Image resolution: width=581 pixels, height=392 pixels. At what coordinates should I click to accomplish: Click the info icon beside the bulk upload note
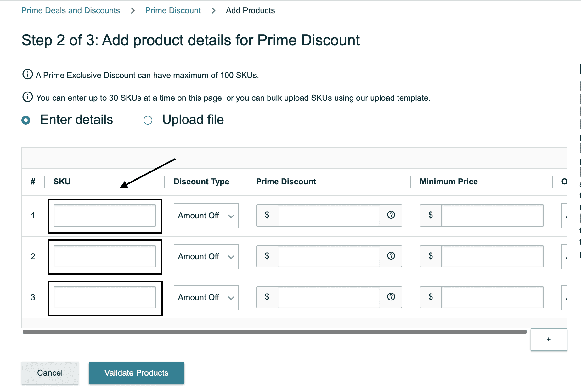point(28,97)
